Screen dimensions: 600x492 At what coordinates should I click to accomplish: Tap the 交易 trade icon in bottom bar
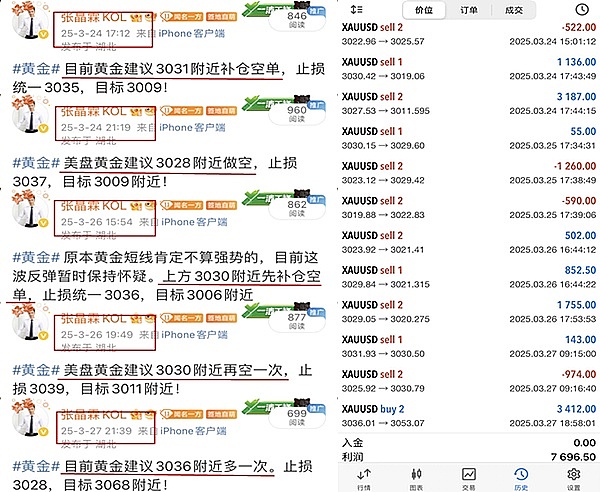467,478
